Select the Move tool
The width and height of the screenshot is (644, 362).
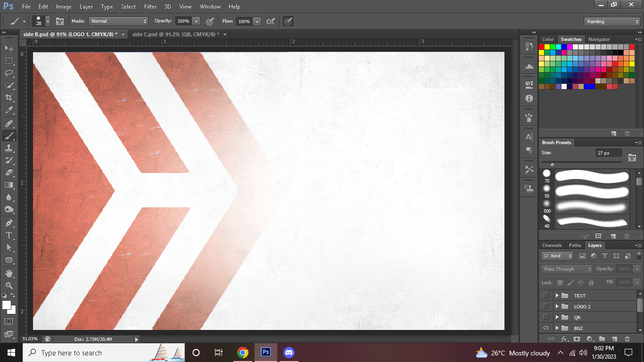(9, 48)
